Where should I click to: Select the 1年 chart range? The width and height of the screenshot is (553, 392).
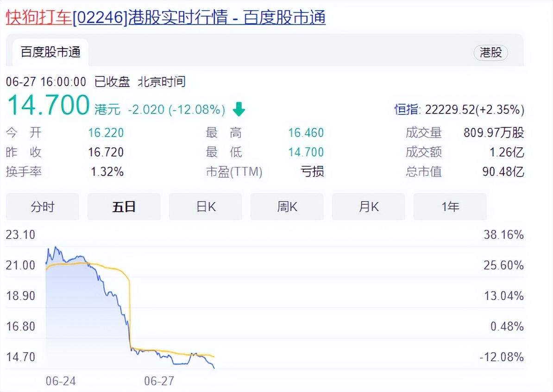[450, 206]
